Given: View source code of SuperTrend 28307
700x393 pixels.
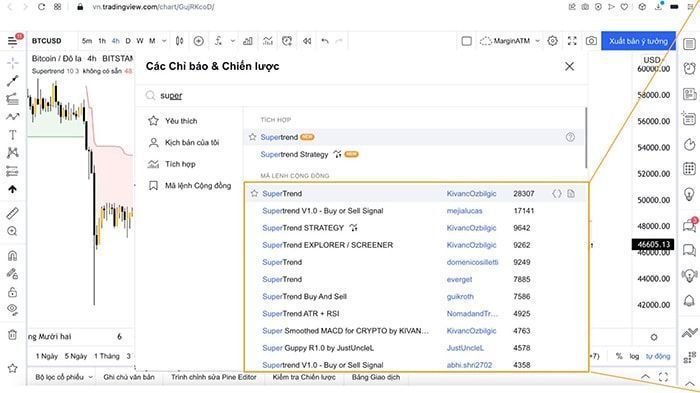Looking at the screenshot, I should point(557,193).
